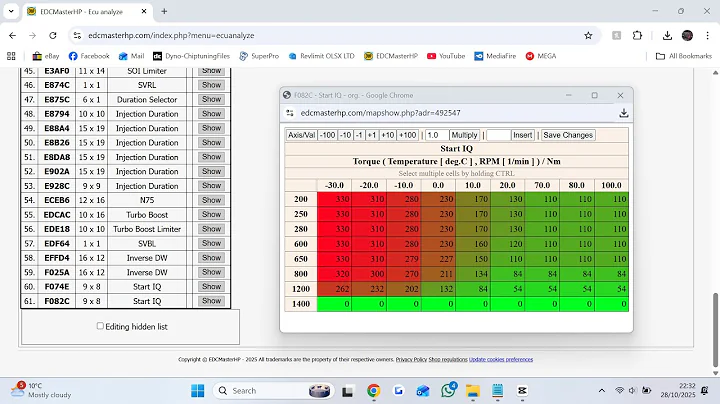Click the eBay bookmark icon
Screen dimensions: 720x404
[x=37, y=56]
